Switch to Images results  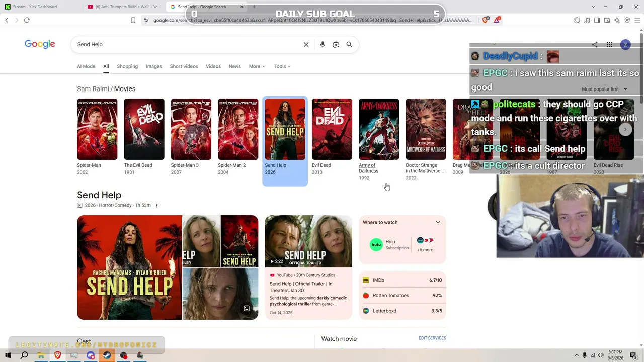(x=154, y=66)
